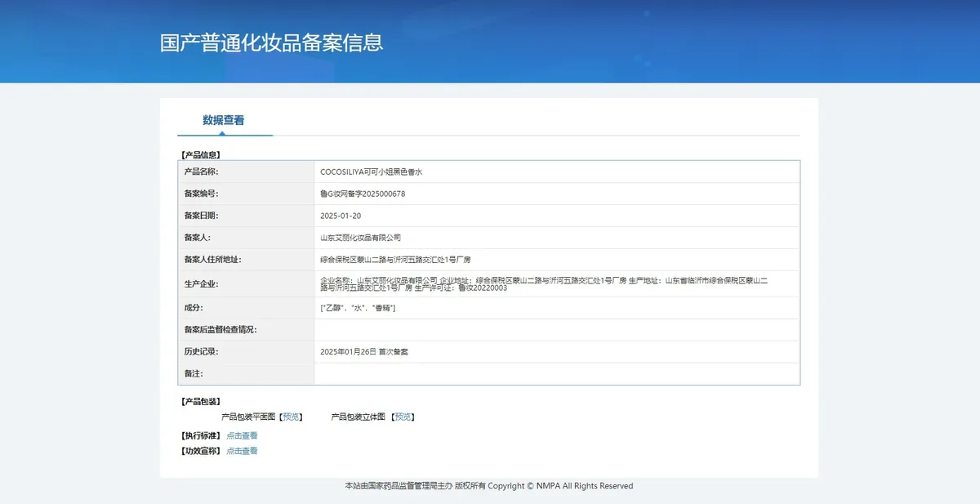This screenshot has width=980, height=504.
Task: Click the 备案人住所地址 row label
Action: point(212,260)
